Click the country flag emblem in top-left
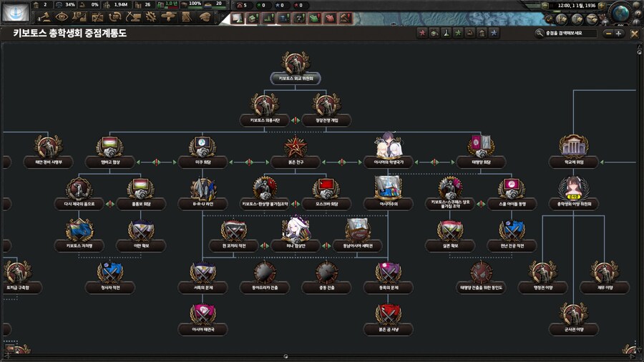 tap(15, 11)
